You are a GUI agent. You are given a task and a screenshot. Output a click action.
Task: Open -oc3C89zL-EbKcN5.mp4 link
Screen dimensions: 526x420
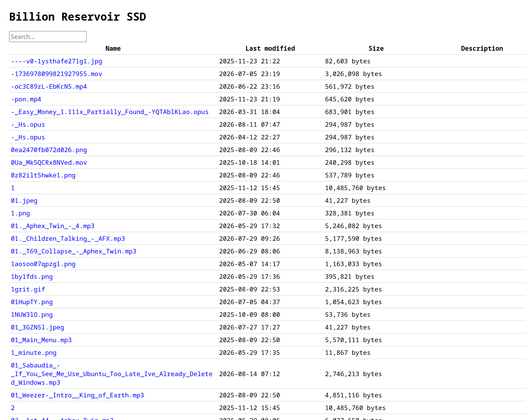click(49, 86)
